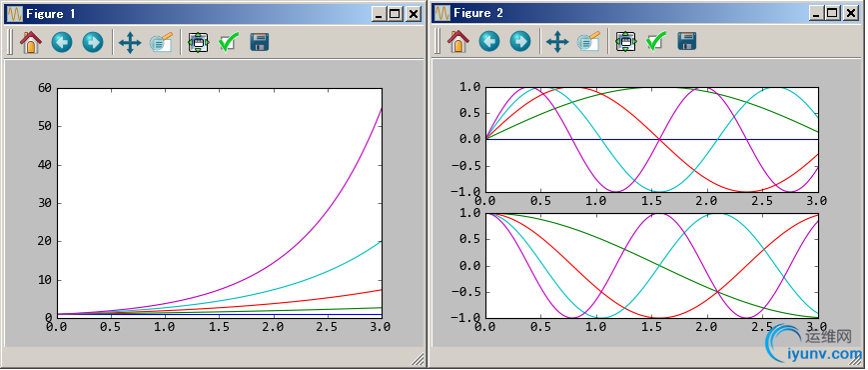Reset original view with Figure 2 Home icon
This screenshot has width=868, height=370.
458,42
